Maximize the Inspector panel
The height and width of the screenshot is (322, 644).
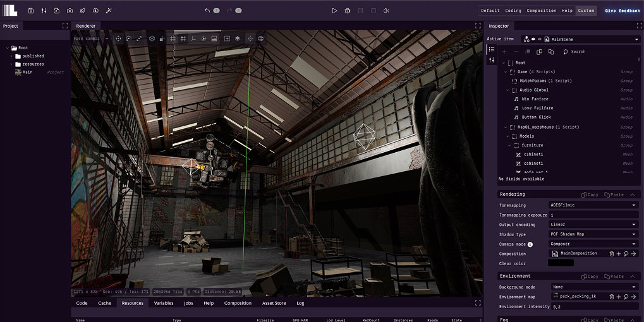point(639,26)
